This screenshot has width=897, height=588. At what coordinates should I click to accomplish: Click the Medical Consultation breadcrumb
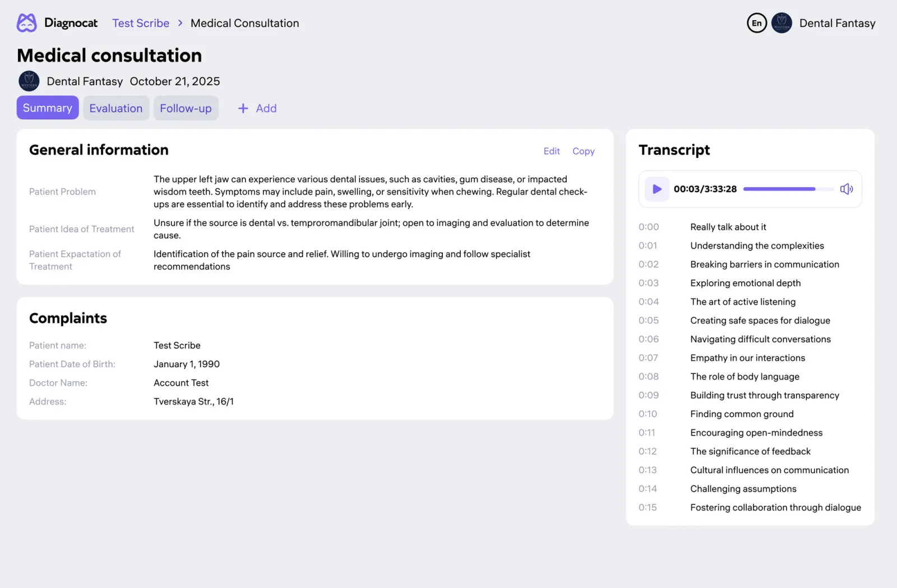coord(245,23)
